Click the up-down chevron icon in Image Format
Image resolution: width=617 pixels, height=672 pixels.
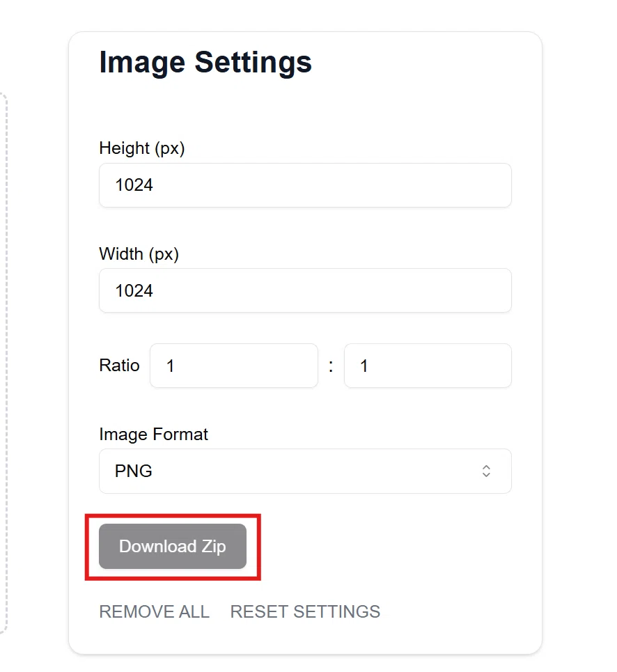[x=486, y=471]
